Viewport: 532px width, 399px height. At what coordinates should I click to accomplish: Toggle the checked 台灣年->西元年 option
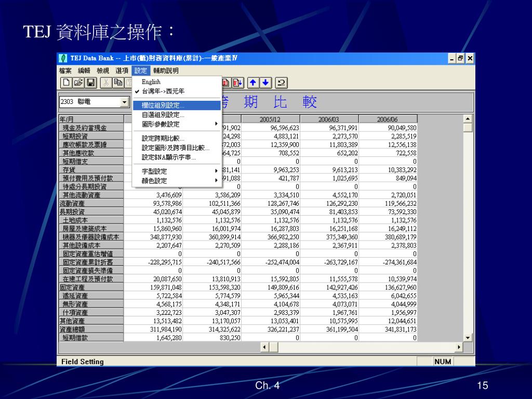pos(177,91)
